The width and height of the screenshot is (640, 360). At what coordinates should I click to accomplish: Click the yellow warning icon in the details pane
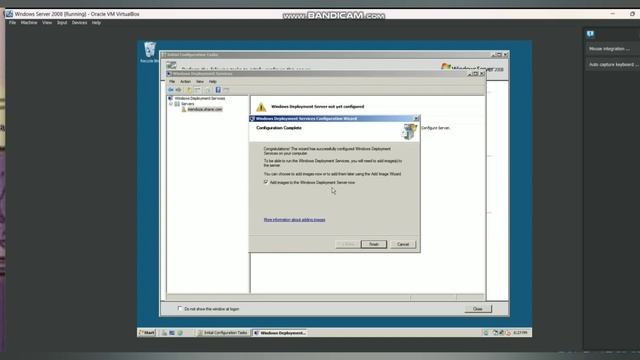click(261, 107)
